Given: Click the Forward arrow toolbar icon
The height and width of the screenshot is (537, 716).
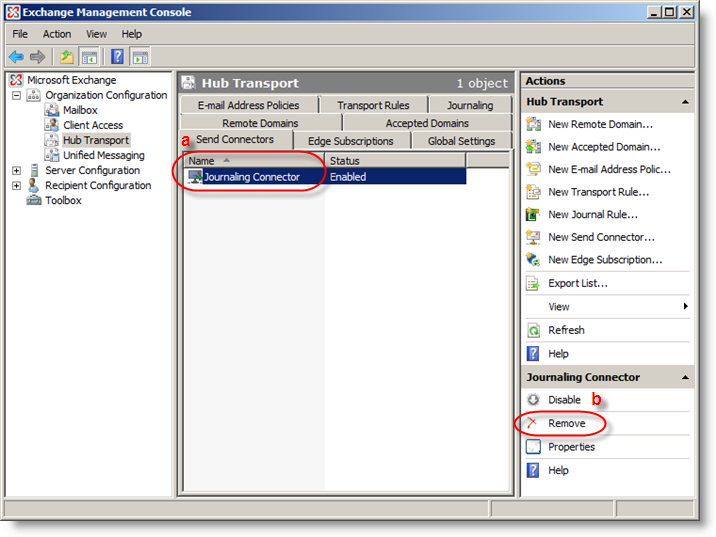Looking at the screenshot, I should click(x=37, y=57).
